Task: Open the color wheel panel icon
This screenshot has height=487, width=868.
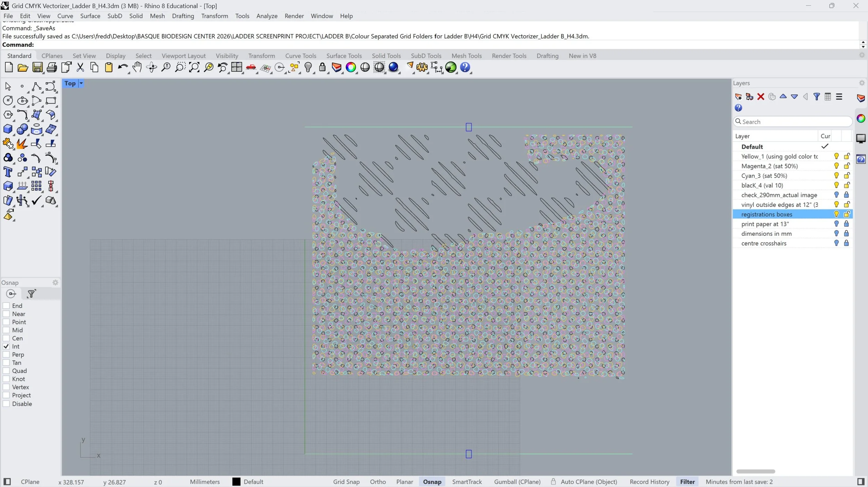Action: tap(861, 119)
